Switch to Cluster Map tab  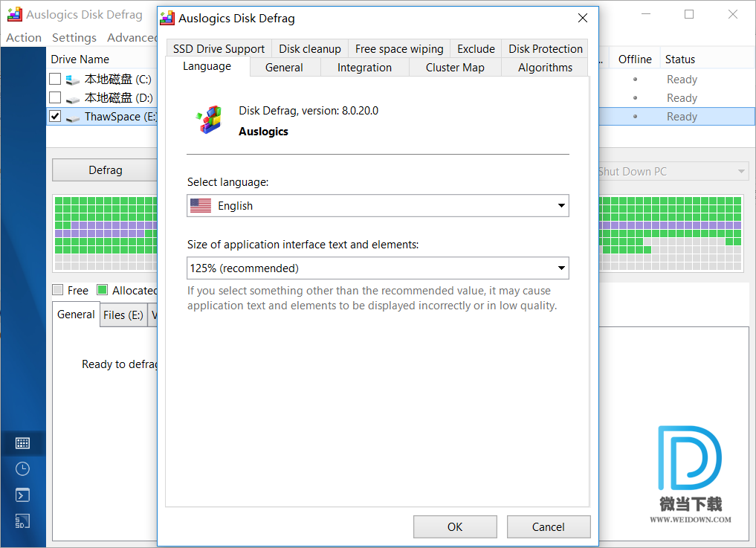click(x=455, y=68)
